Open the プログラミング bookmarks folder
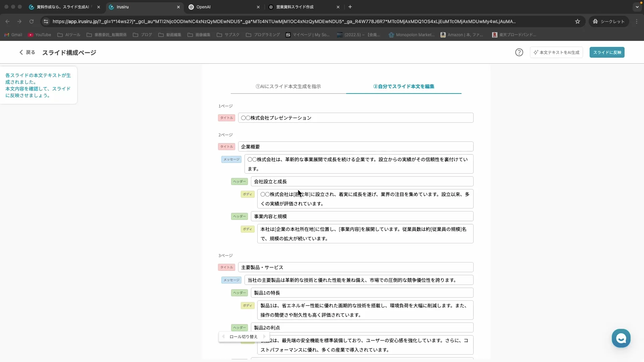The height and width of the screenshot is (362, 644). click(263, 35)
